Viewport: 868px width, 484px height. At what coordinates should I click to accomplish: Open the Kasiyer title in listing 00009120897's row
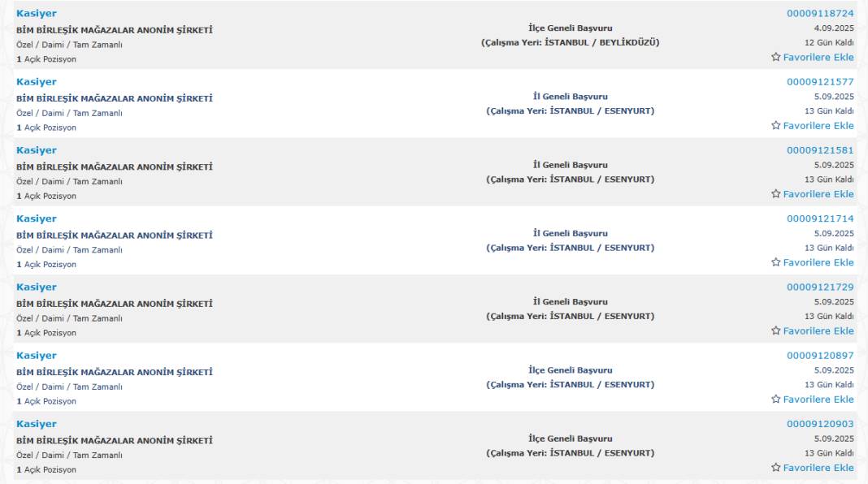click(37, 355)
